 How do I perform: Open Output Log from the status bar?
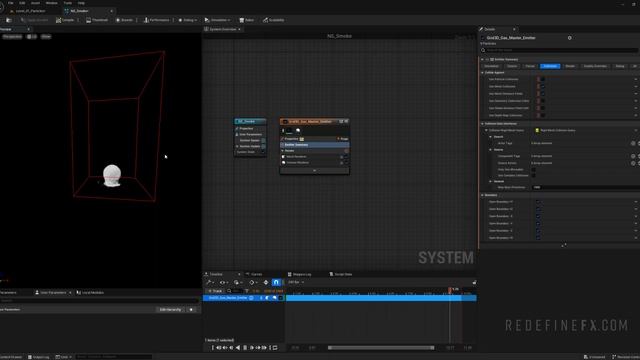point(38,357)
